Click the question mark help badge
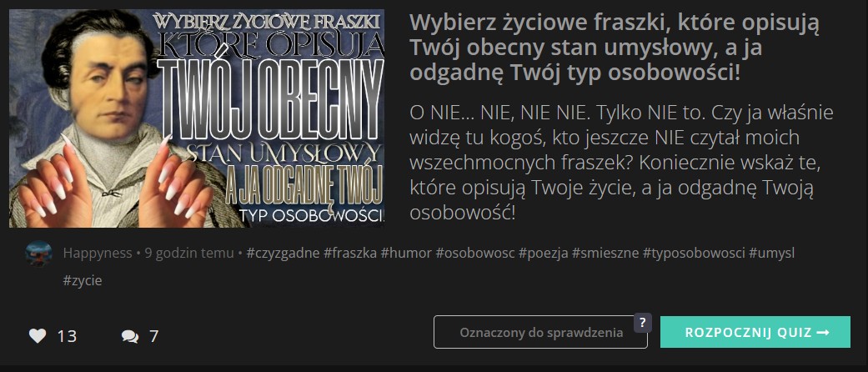868x372 pixels. (x=642, y=323)
